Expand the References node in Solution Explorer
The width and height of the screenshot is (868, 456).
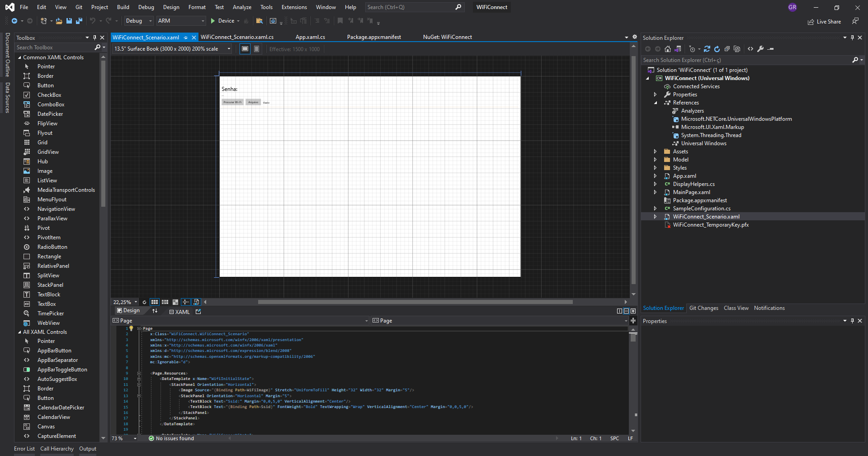[x=656, y=103]
